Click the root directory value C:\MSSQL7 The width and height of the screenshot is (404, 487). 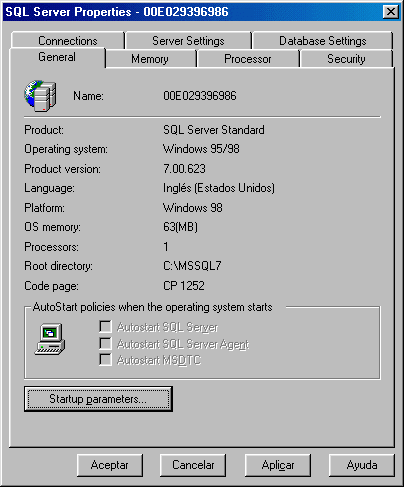click(192, 266)
